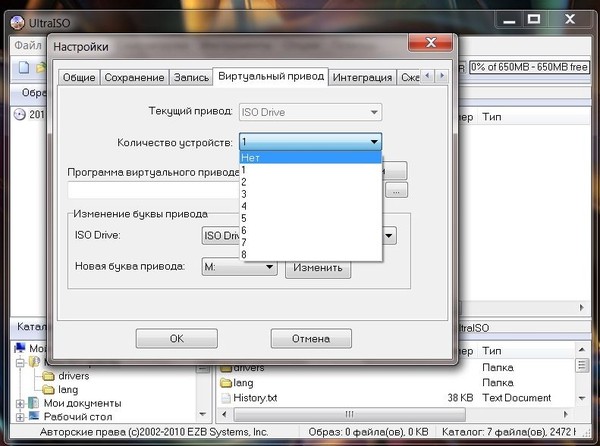Click the 'Мой компьютер' icon in catalog tree

click(x=20, y=348)
